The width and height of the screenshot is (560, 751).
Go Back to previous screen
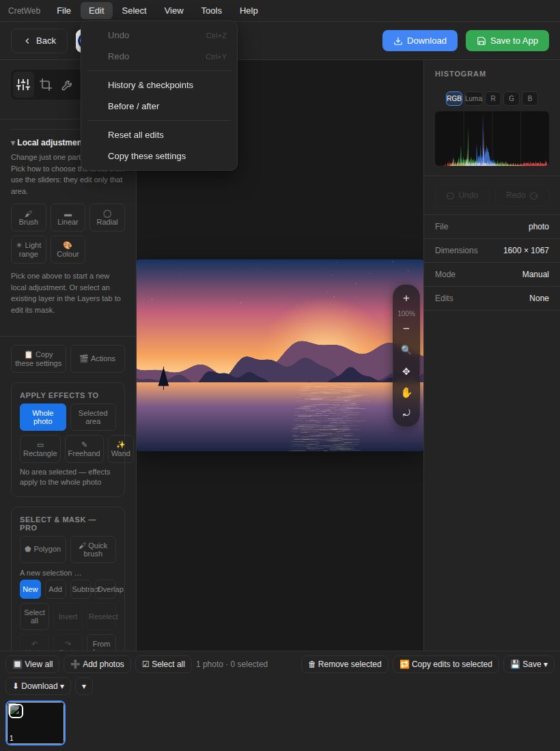coord(40,41)
